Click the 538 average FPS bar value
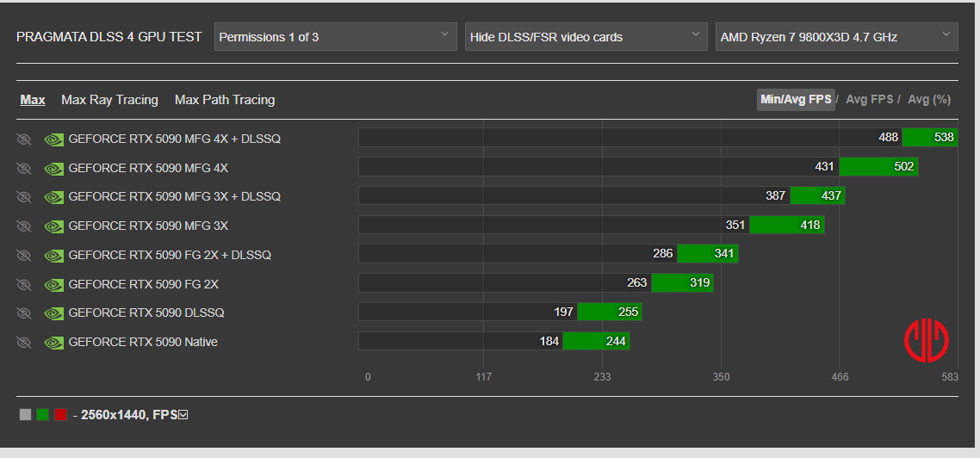Screen dimensions: 980x458 point(944,138)
